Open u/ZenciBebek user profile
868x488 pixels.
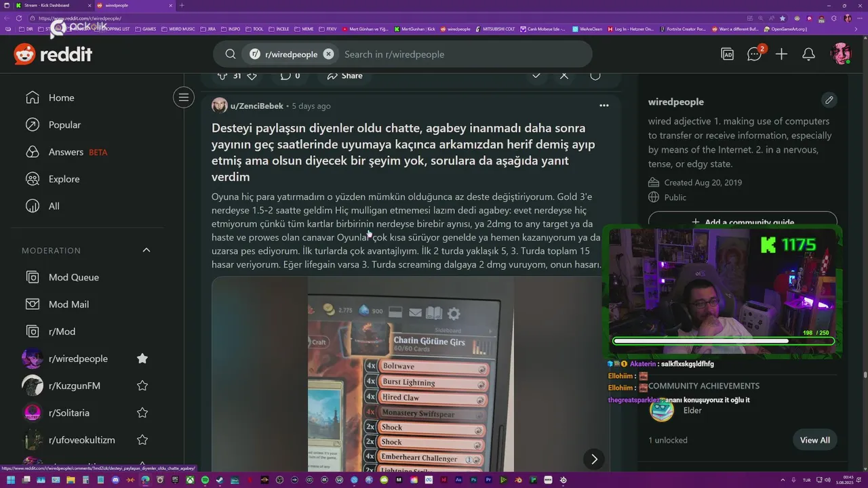pyautogui.click(x=256, y=106)
